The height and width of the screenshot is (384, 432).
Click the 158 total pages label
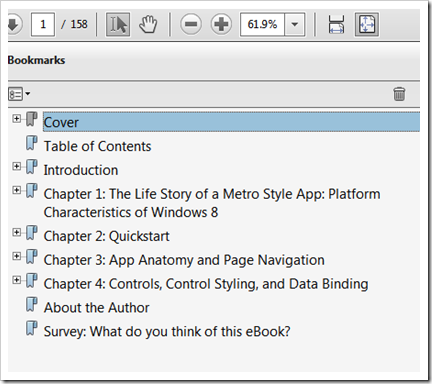(79, 24)
